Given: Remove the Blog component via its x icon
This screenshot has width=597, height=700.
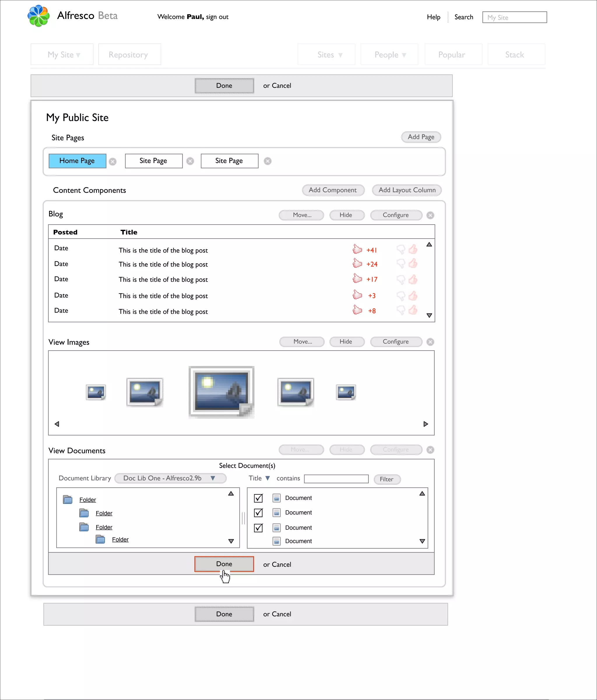Looking at the screenshot, I should 430,215.
